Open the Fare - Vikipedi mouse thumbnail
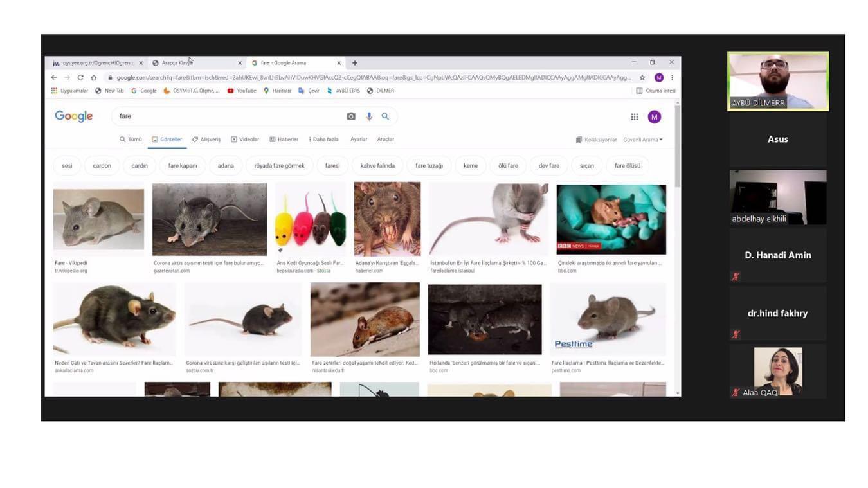 point(98,219)
